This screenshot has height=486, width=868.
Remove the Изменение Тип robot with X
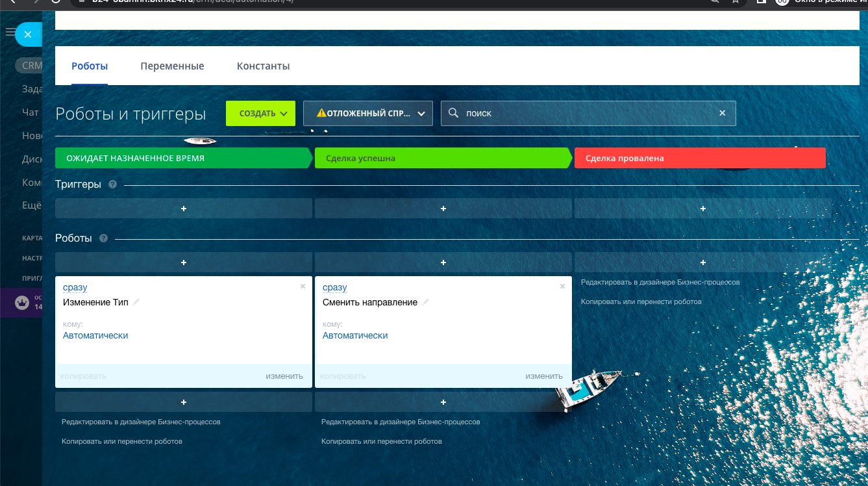coord(303,286)
